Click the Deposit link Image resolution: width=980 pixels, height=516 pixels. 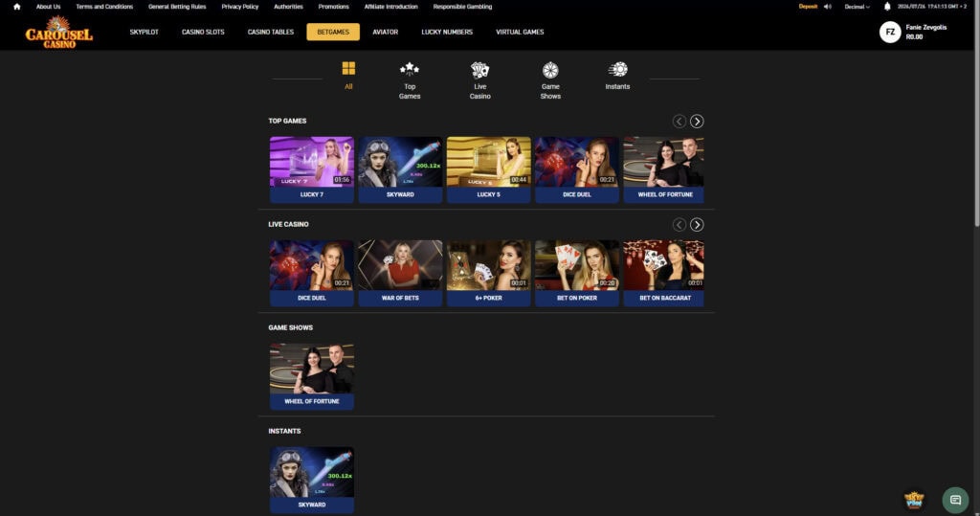[x=808, y=7]
